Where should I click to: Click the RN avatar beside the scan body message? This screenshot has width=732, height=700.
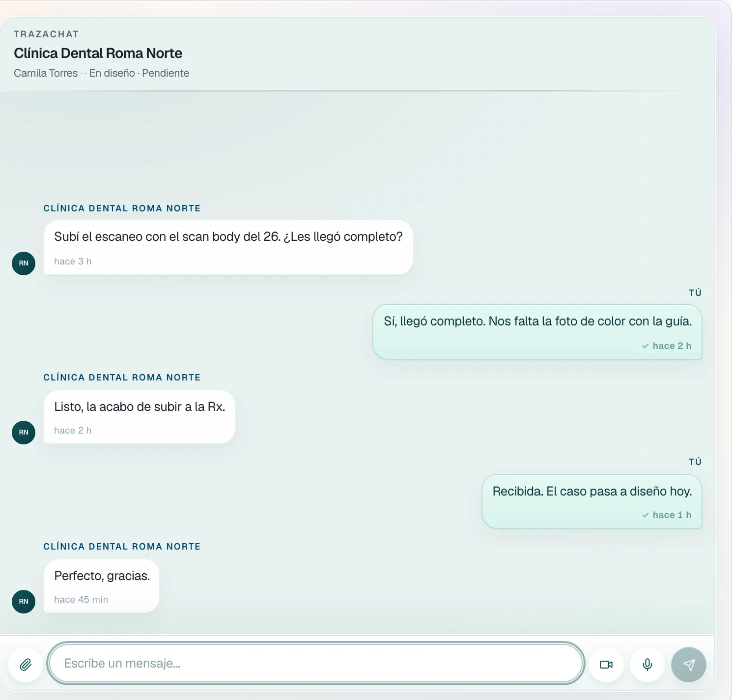(24, 263)
